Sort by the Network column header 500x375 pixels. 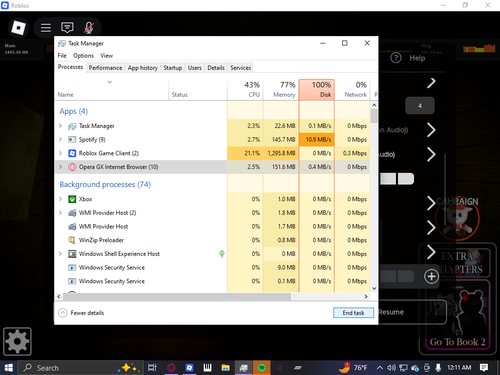(x=352, y=90)
